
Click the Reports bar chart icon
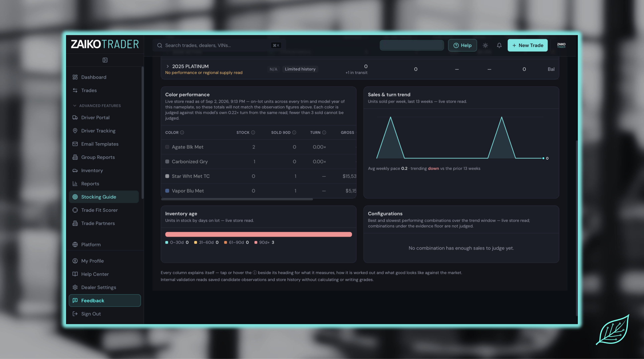(x=75, y=184)
